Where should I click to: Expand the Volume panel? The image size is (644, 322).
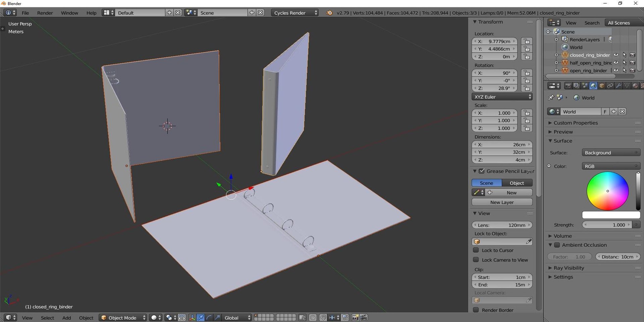(x=562, y=236)
